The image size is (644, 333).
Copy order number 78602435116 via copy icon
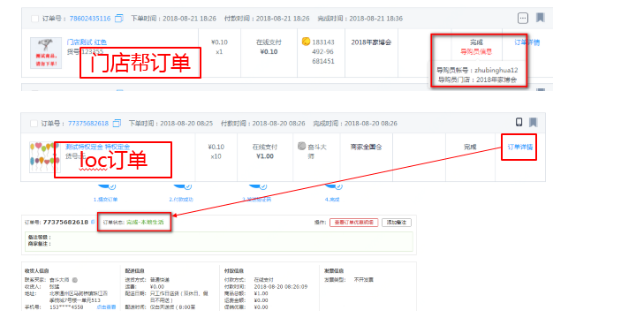coord(118,18)
